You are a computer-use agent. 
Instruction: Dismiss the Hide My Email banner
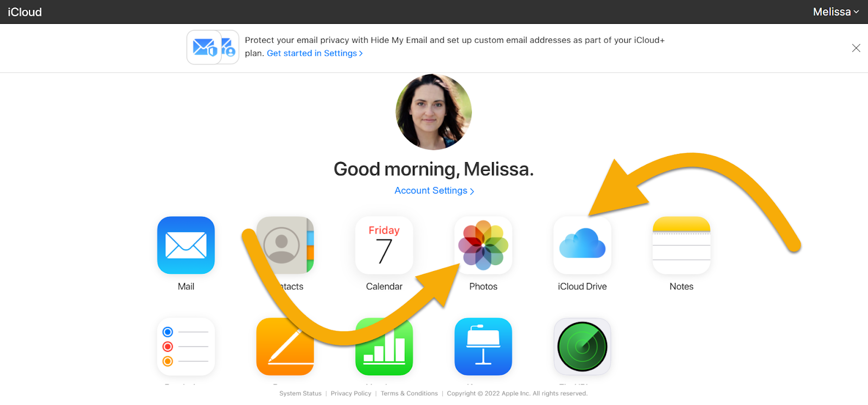[856, 48]
